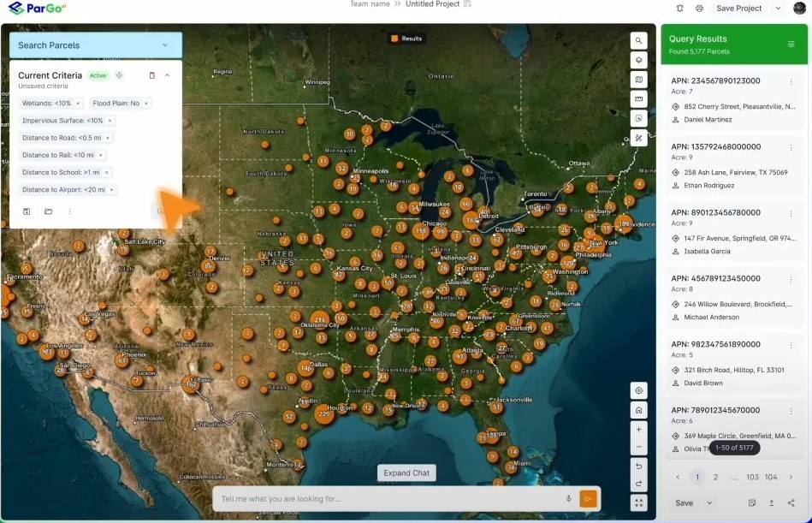
Task: Go to results page 2
Action: click(x=716, y=478)
